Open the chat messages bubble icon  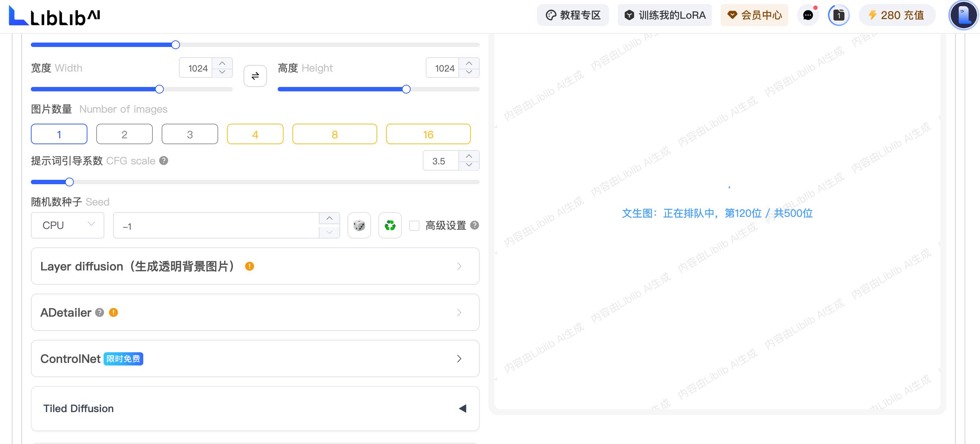coord(808,15)
